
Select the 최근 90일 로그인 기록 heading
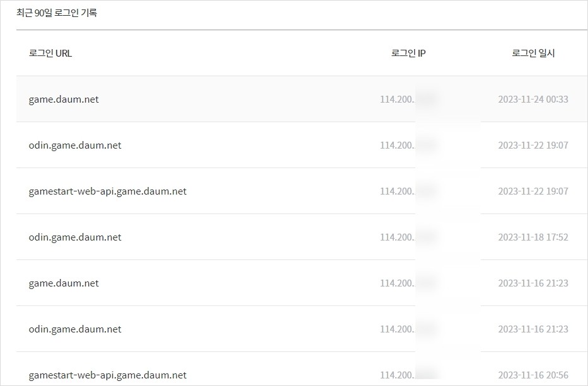coord(57,13)
